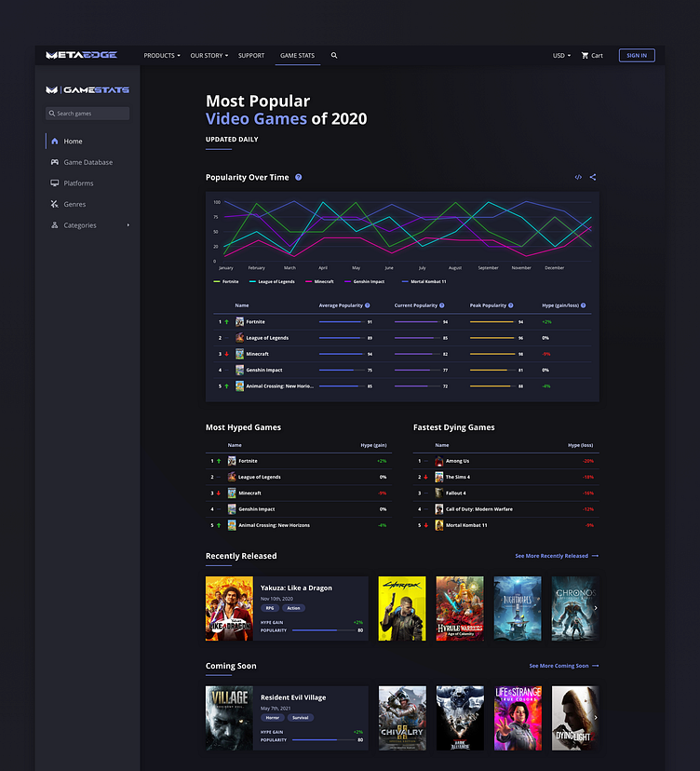Expand the Products dropdown menu
Image resolution: width=700 pixels, height=771 pixels.
coord(162,56)
